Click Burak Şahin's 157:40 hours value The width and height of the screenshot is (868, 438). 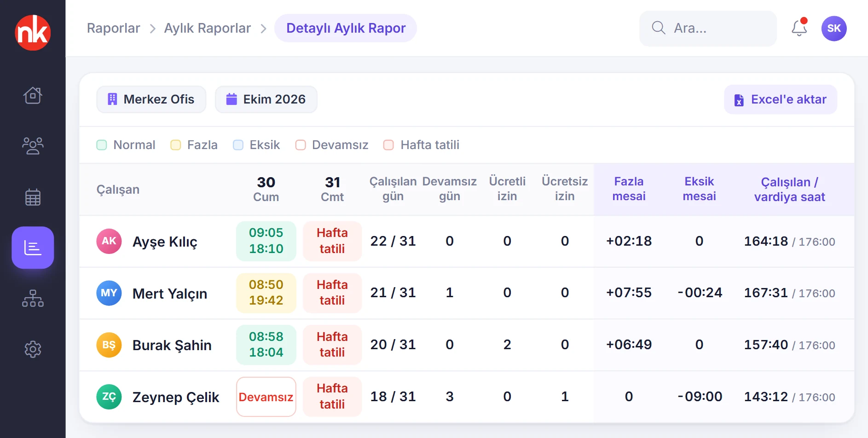[x=766, y=345]
